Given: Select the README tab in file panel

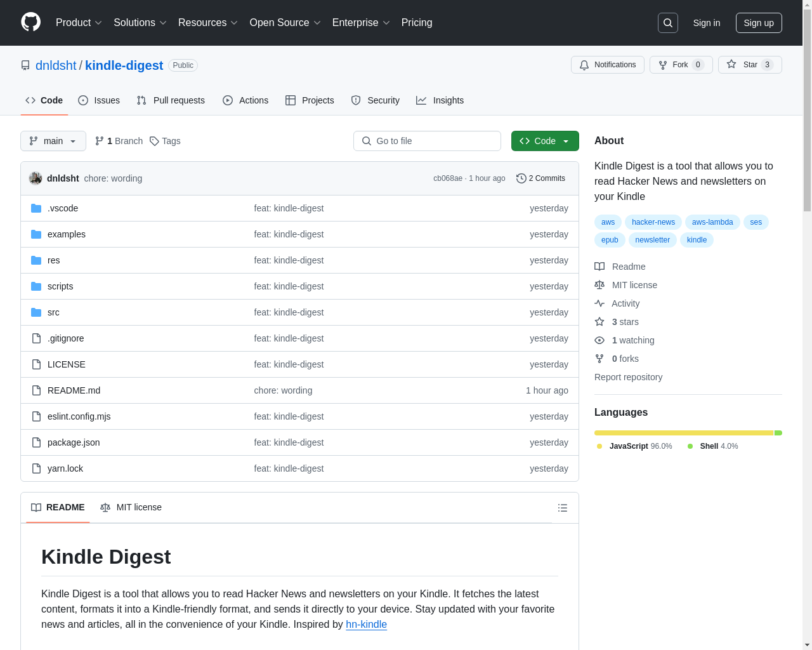Looking at the screenshot, I should (x=58, y=507).
